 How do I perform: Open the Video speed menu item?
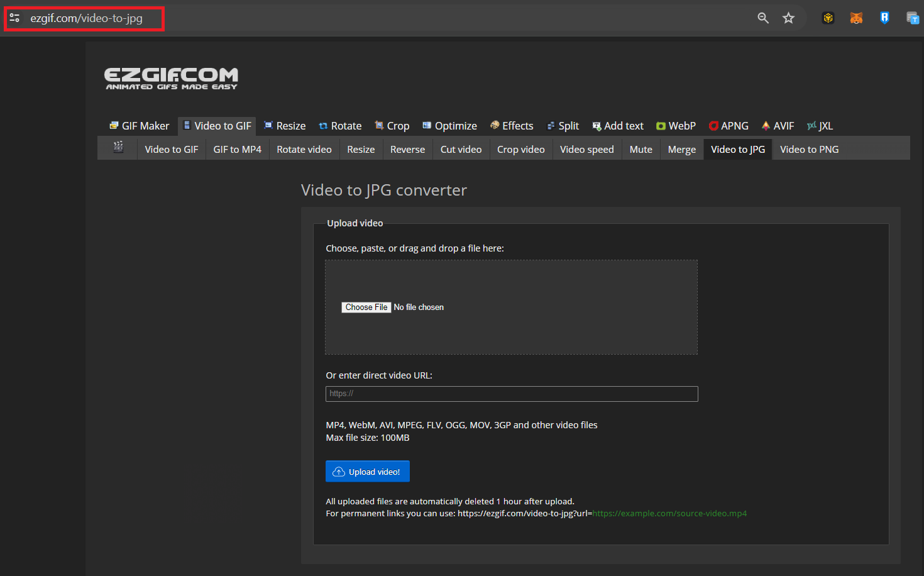pos(586,149)
